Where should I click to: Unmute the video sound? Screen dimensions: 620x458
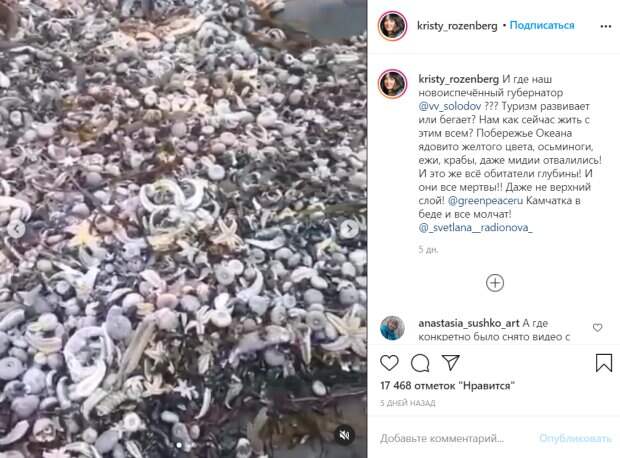tap(344, 435)
